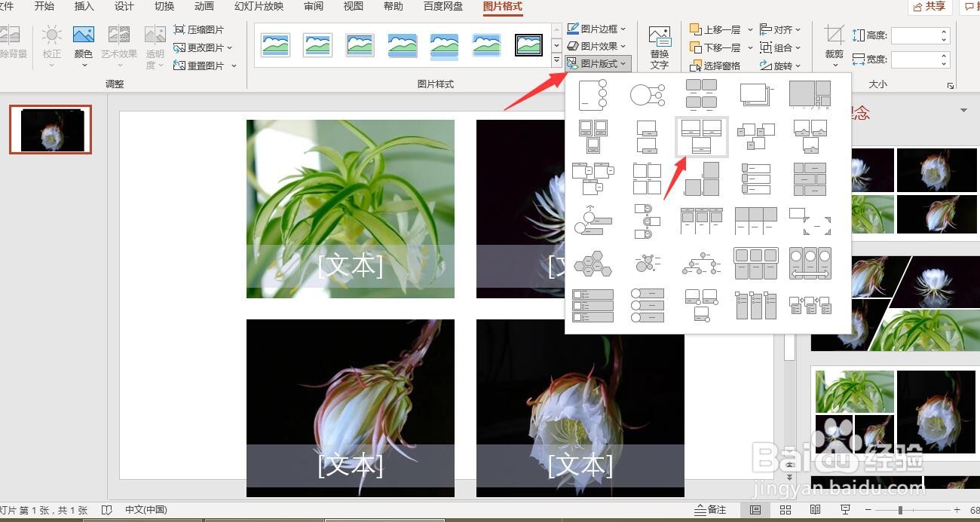The width and height of the screenshot is (980, 522).
Task: Apply the first picture style in gallery
Action: (276, 45)
